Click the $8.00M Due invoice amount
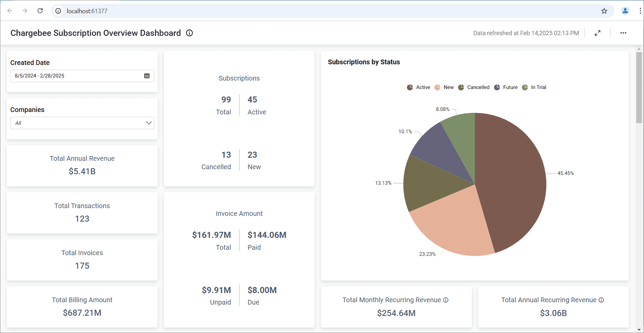Screen dimensions: 644x333 tap(262, 290)
